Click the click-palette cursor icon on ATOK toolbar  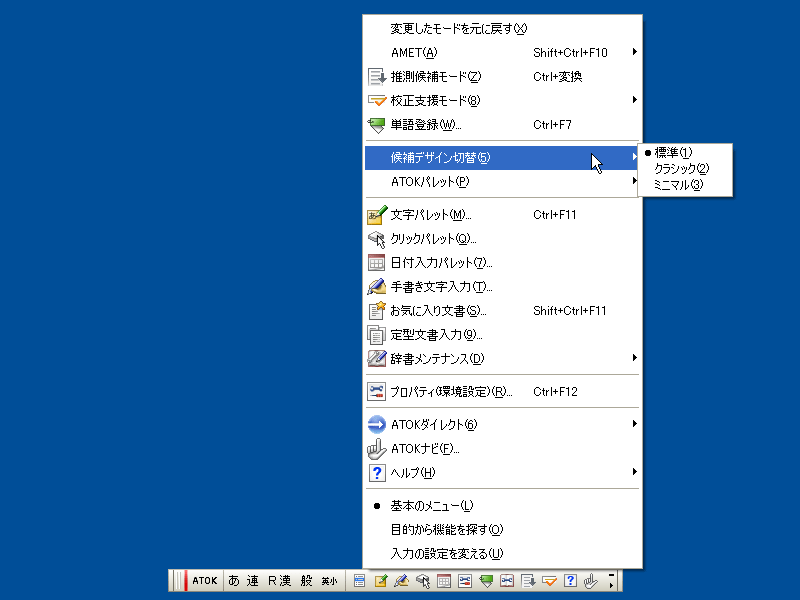click(x=423, y=581)
